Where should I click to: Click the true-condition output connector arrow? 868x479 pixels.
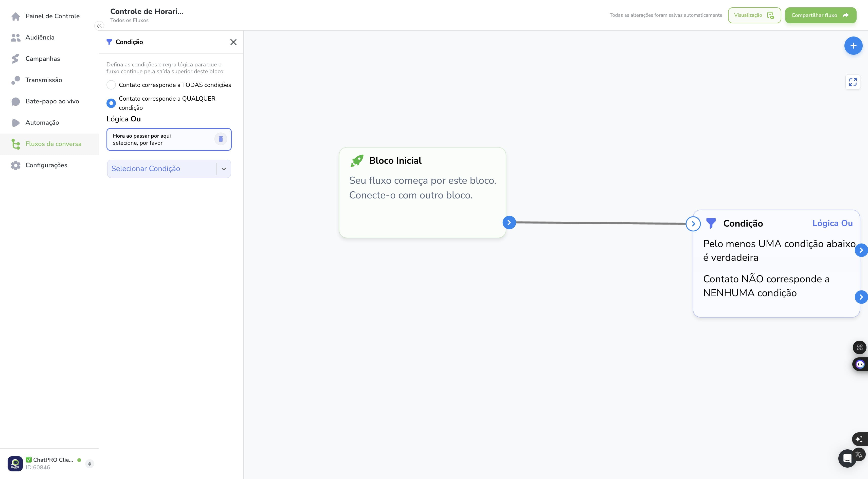[x=861, y=250]
